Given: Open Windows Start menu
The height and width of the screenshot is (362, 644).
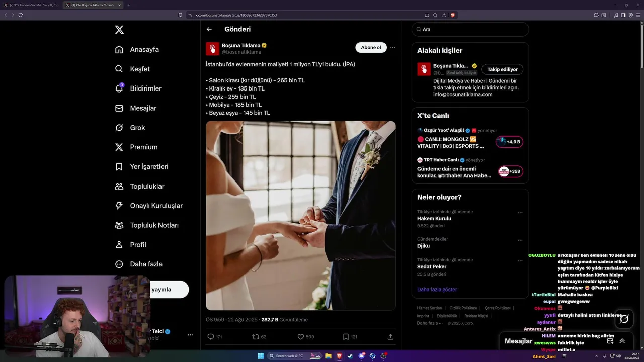Looking at the screenshot, I should [261, 356].
